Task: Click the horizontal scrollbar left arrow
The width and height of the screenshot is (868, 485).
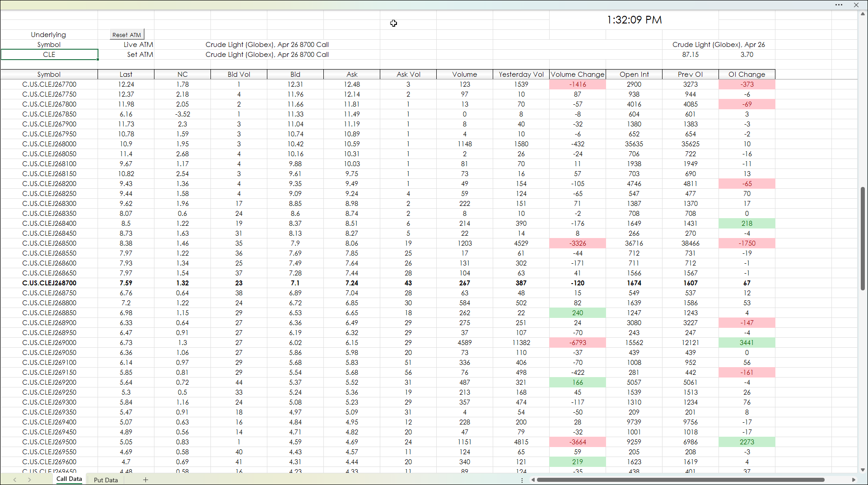Action: point(533,480)
